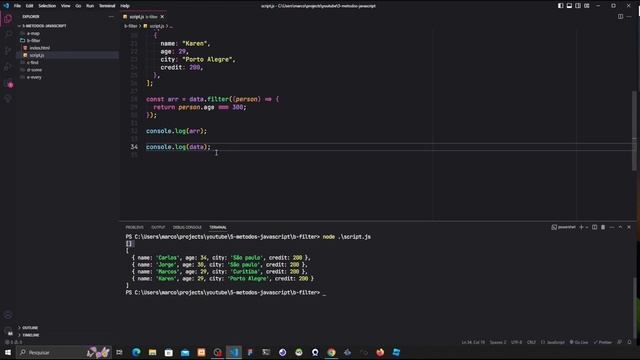Viewport: 640px width, 360px height.
Task: Open the terminal launch profile dropdown arrow
Action: pyautogui.click(x=587, y=227)
